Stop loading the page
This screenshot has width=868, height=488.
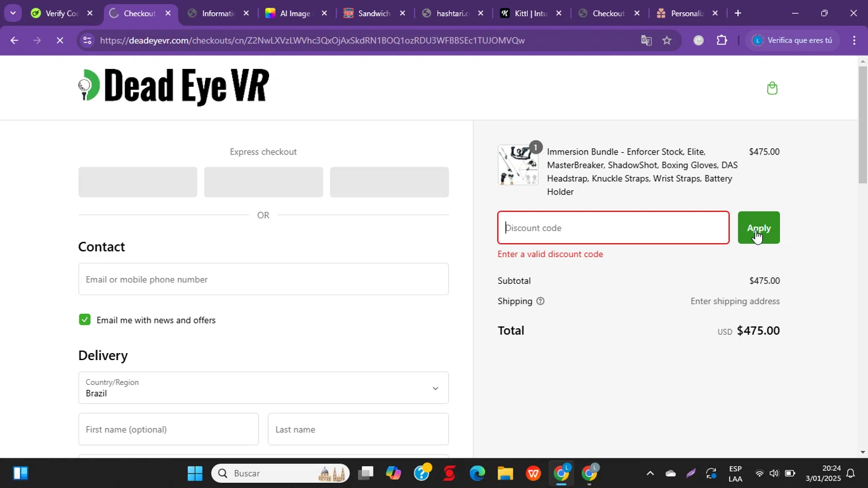click(60, 41)
